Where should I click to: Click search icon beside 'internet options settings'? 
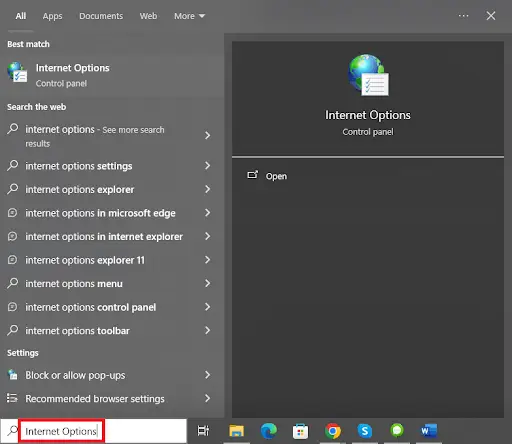pos(13,165)
